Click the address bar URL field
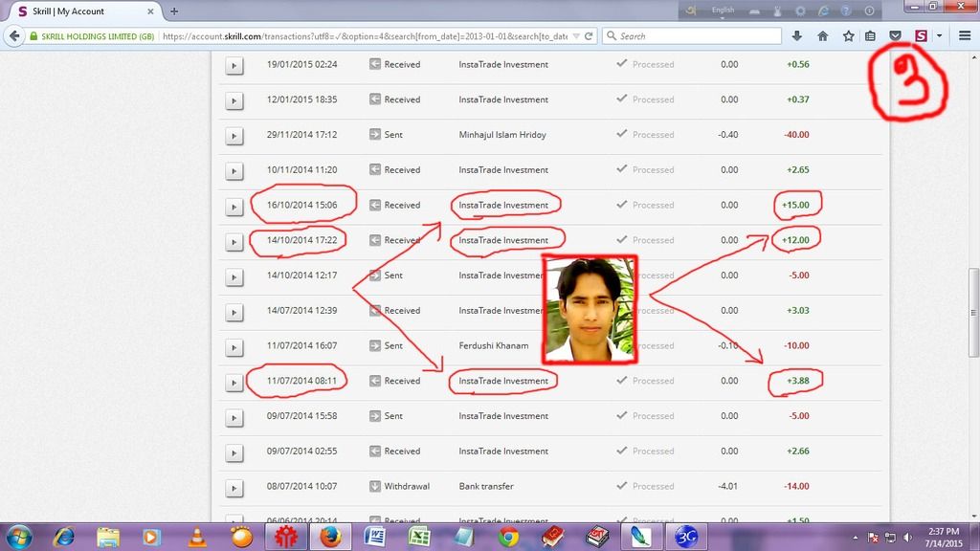The width and height of the screenshot is (980, 551). [x=365, y=36]
